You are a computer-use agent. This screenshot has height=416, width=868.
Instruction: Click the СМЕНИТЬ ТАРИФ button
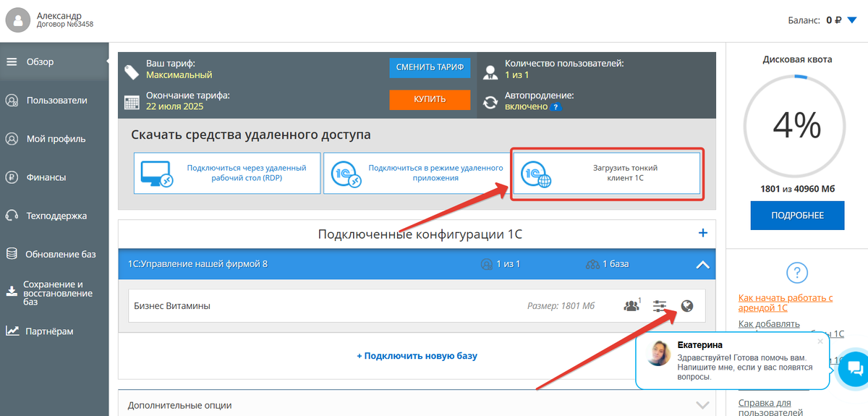coord(430,68)
